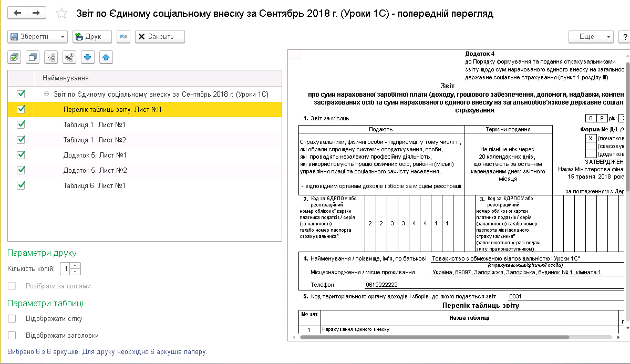Screen dimensions: 630x364
Task: Open help with the question mark button
Action: click(x=624, y=37)
